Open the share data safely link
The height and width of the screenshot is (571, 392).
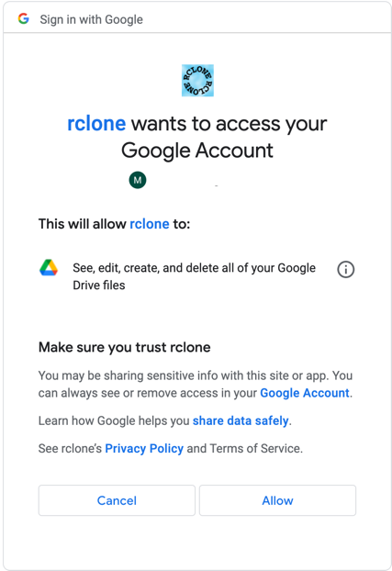pos(241,420)
